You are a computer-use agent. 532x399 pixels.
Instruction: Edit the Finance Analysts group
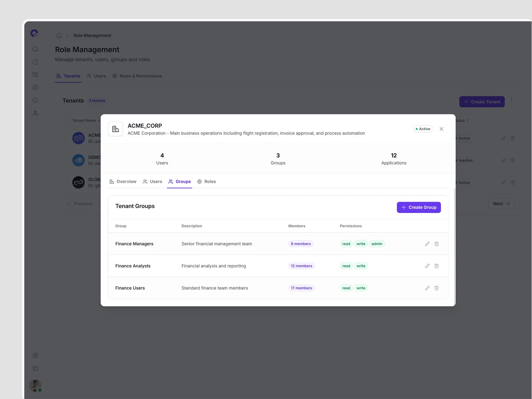(x=427, y=266)
